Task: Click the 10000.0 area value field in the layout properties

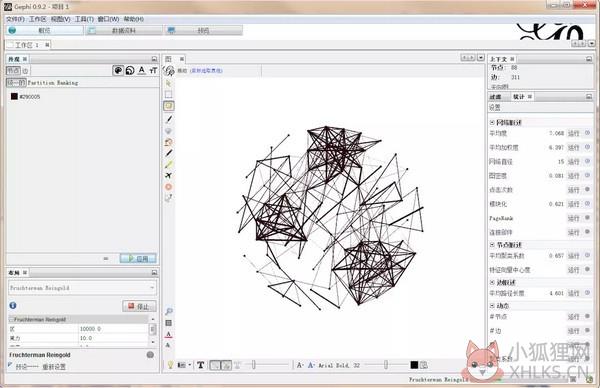Action: (113, 329)
